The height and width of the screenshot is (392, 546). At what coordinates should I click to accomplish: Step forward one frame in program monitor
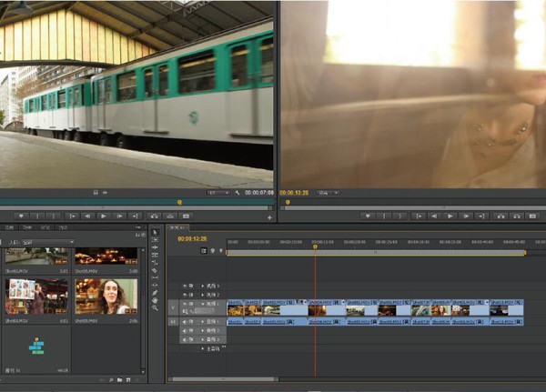[466, 216]
